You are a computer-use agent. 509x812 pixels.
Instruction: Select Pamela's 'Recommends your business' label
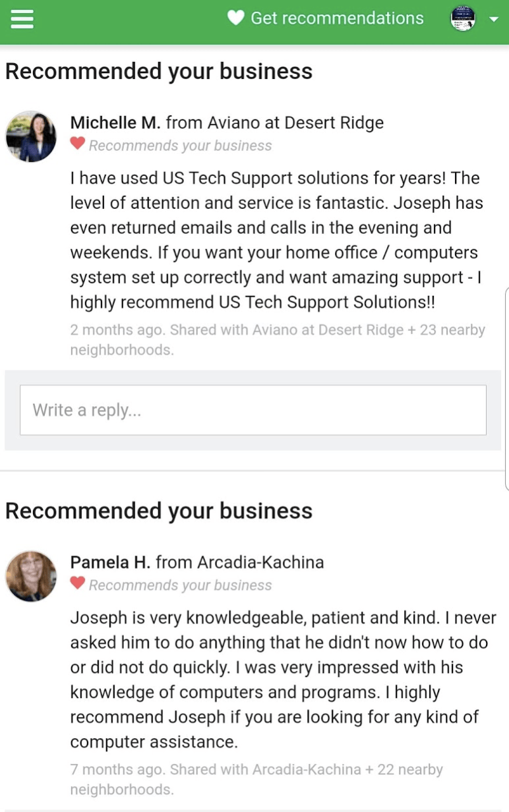[x=180, y=585]
